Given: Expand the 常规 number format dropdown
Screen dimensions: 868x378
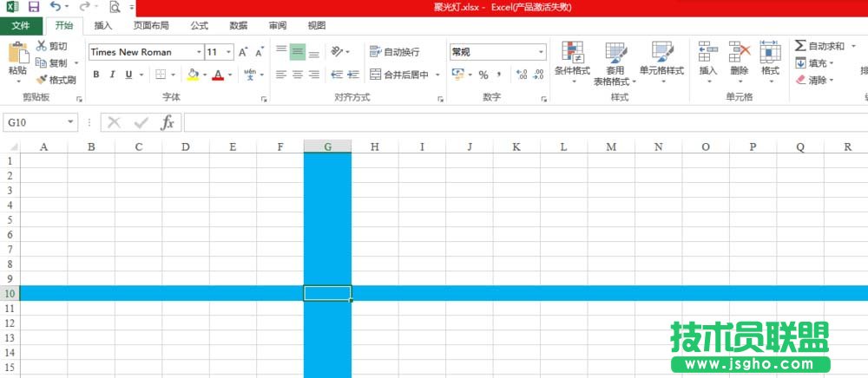Looking at the screenshot, I should coord(541,52).
